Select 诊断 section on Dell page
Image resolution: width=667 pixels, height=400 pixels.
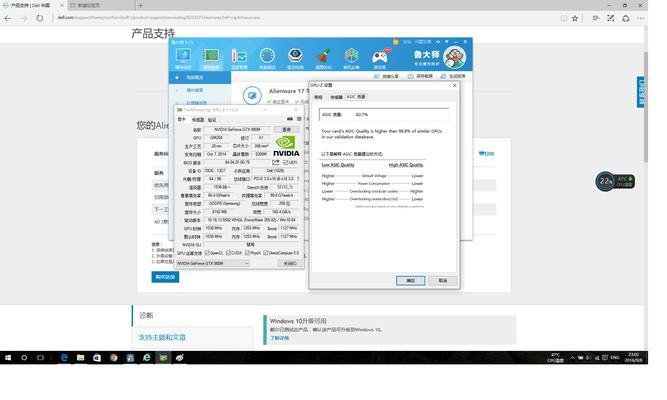click(146, 315)
